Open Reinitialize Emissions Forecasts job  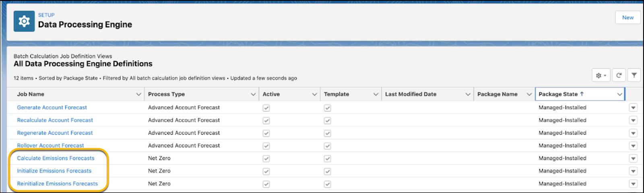(x=57, y=183)
